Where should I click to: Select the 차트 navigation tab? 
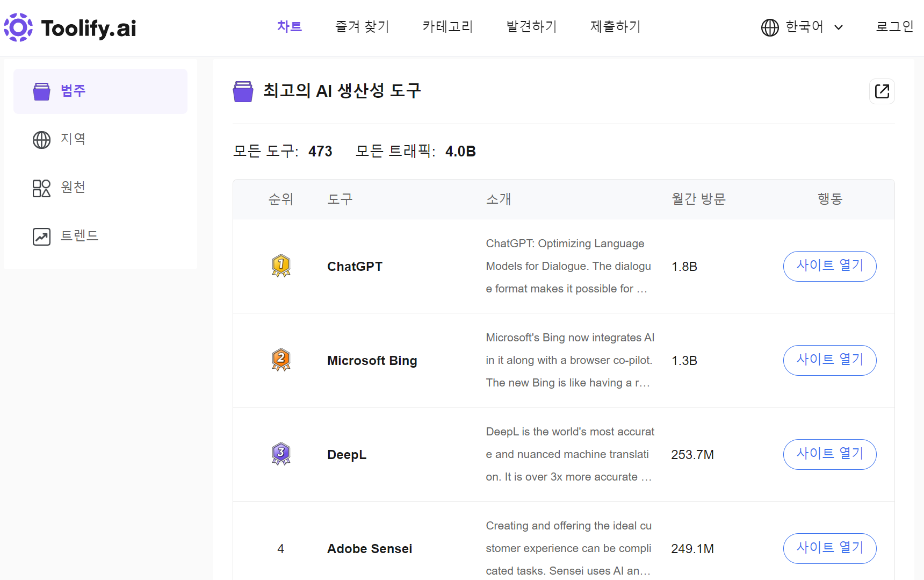tap(290, 26)
